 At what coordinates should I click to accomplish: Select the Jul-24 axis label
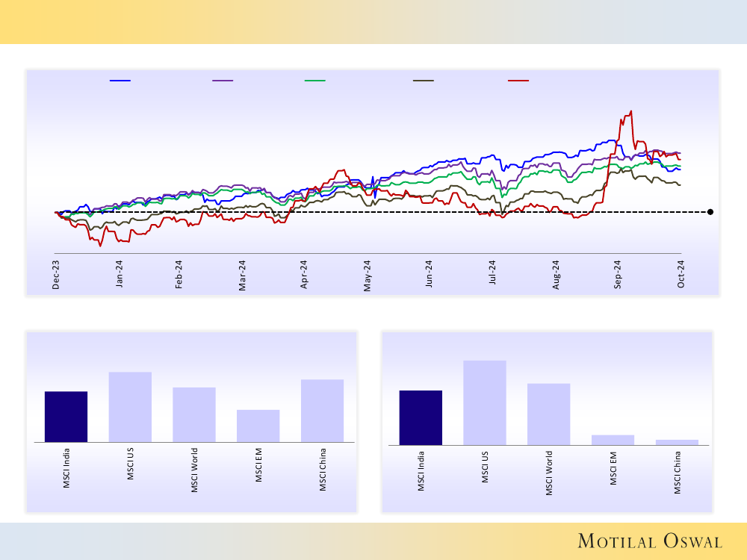click(493, 274)
